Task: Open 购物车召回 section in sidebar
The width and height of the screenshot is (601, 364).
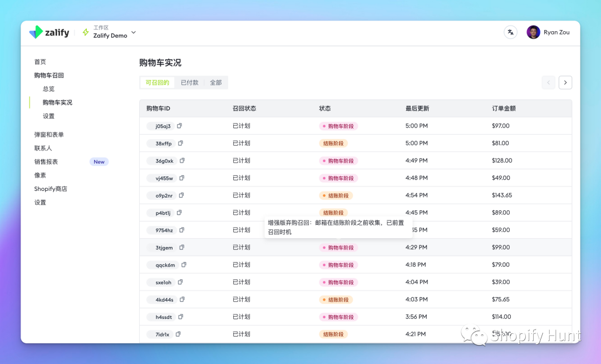Action: point(48,75)
